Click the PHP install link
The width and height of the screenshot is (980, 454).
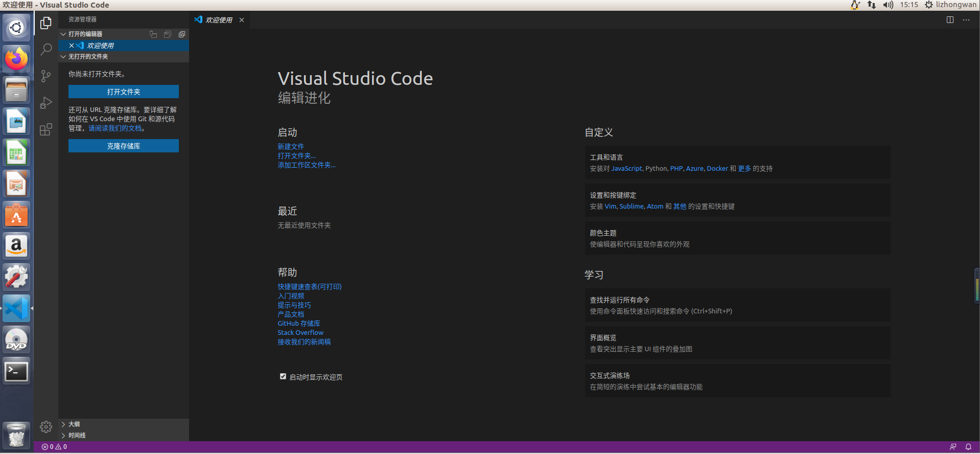[x=676, y=169]
